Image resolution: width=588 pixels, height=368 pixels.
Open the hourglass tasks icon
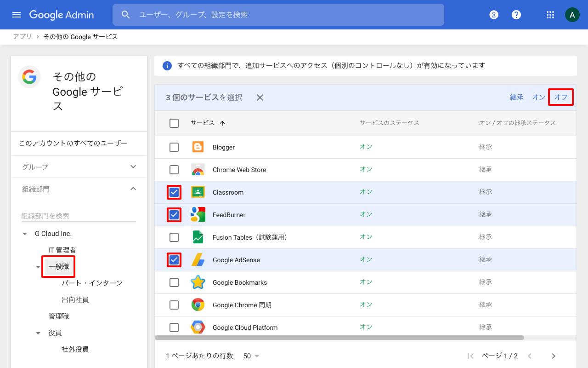click(x=494, y=15)
